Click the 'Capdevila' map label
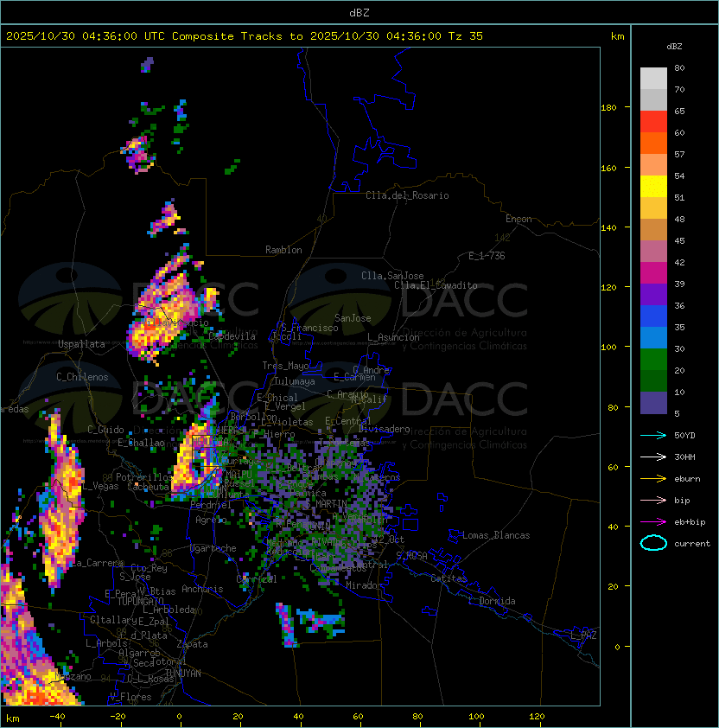This screenshot has width=719, height=728. [232, 336]
